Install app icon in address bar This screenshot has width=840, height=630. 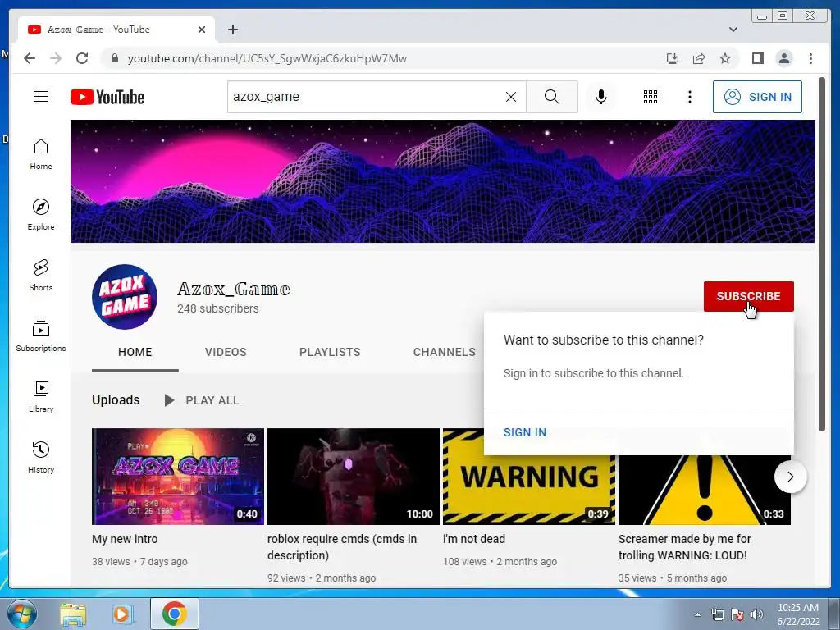pos(673,58)
